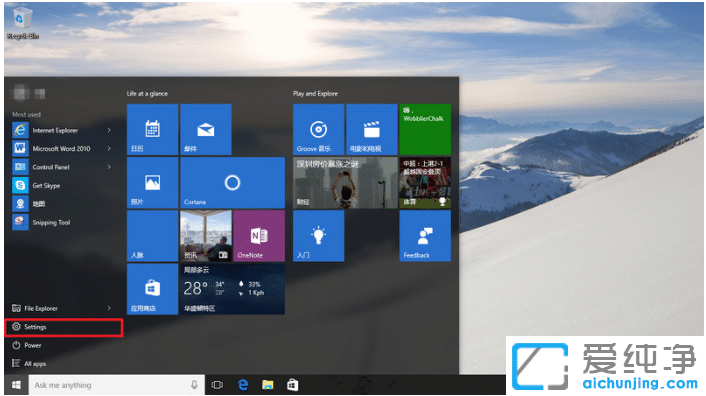Viewport: 706px width, 396px height.
Task: Launch Edge from the taskbar
Action: (243, 385)
